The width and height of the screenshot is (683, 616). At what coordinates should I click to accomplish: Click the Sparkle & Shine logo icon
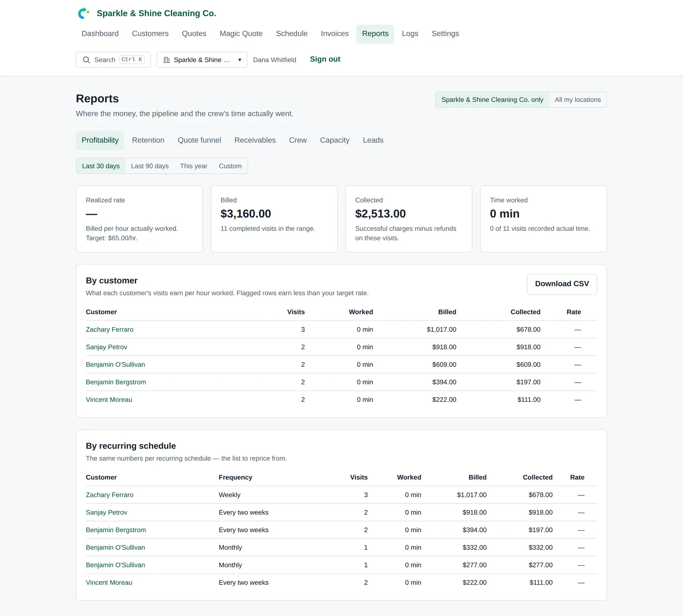click(x=83, y=13)
